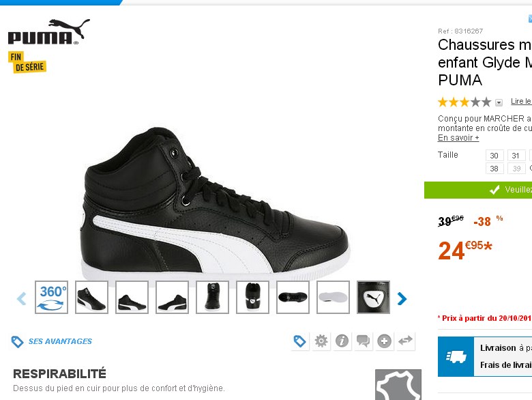532x400 pixels.
Task: Open the info tab icon
Action: (x=342, y=341)
